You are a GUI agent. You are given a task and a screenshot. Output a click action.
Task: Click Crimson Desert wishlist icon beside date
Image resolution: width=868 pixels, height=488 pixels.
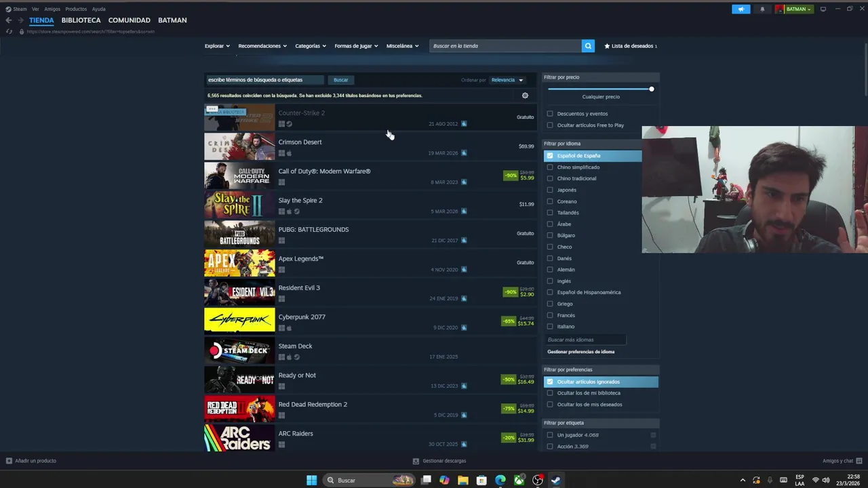tap(464, 153)
